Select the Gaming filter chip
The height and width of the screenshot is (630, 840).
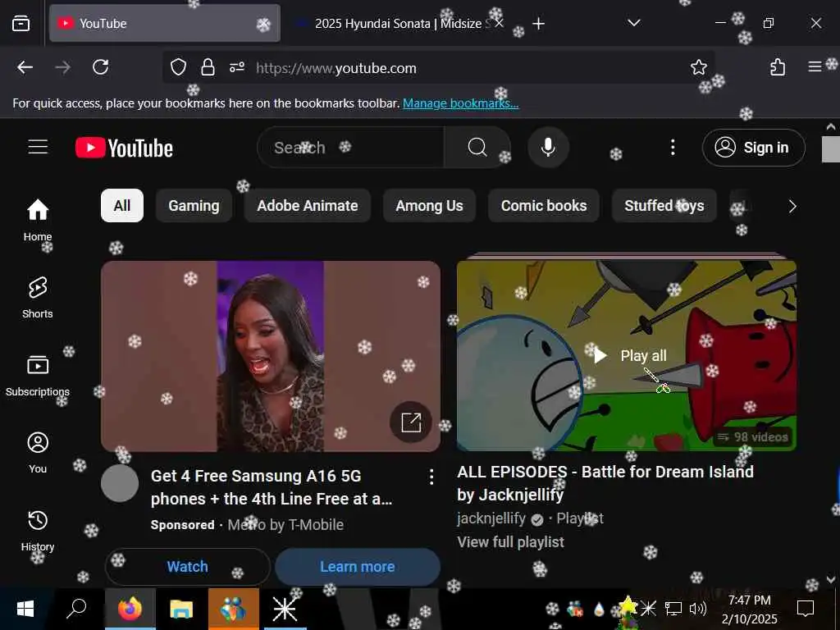[194, 206]
